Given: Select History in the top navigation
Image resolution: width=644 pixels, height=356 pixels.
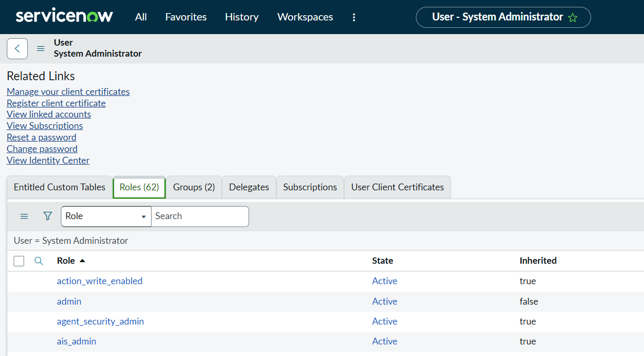Looking at the screenshot, I should (241, 17).
